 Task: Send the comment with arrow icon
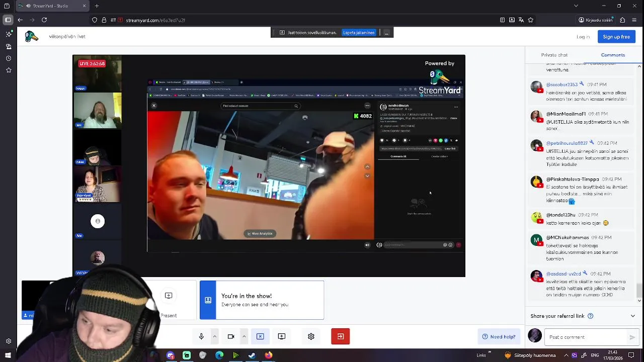click(x=632, y=337)
